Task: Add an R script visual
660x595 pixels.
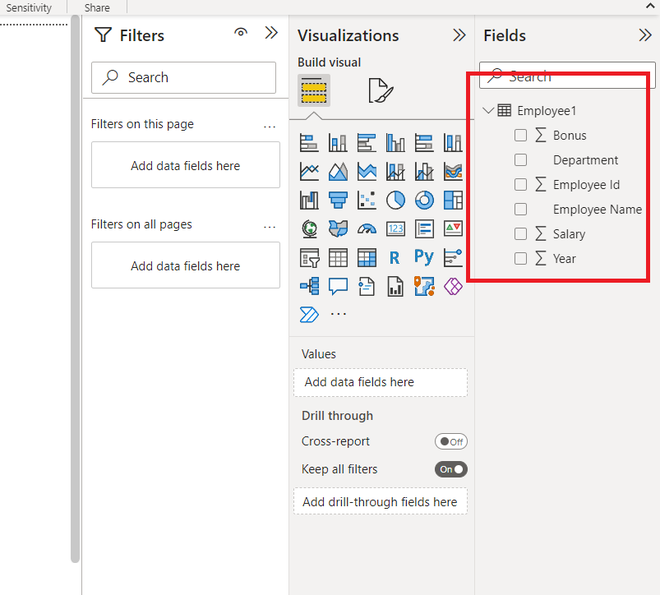Action: point(395,258)
